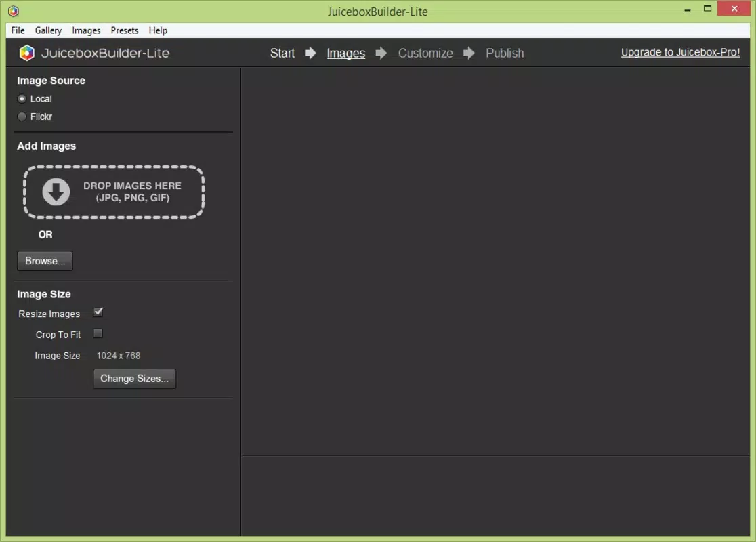Minimize the JuiceboxBuilder-Lite window
The width and height of the screenshot is (756, 542).
click(687, 9)
